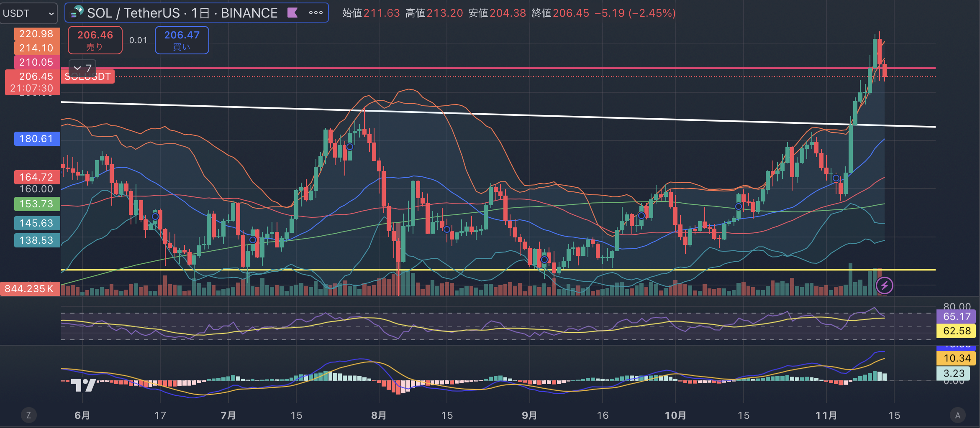Click the 10.34 MACD signal label
Image resolution: width=980 pixels, height=428 pixels.
click(956, 358)
